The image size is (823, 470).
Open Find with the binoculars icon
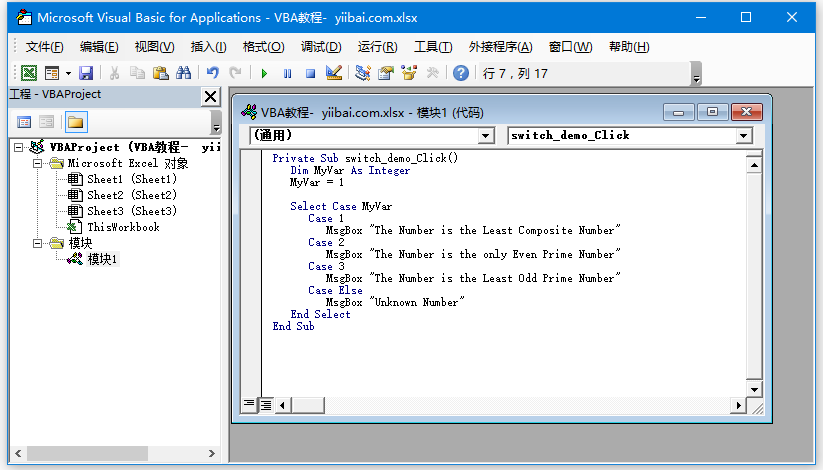184,73
